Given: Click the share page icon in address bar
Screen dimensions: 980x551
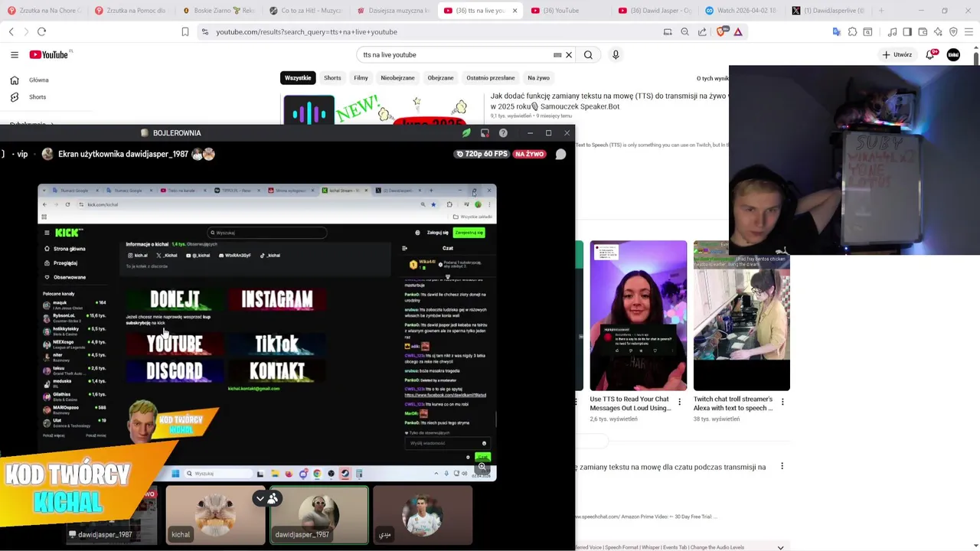Looking at the screenshot, I should 703,31.
